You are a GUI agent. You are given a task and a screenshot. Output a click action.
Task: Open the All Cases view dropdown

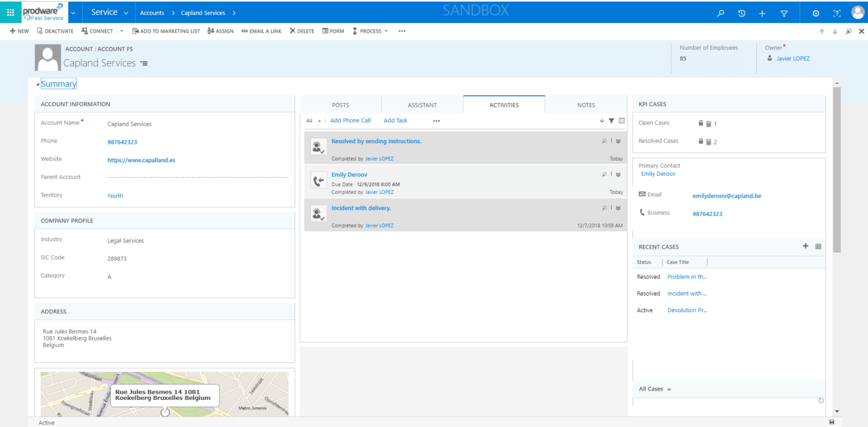click(x=655, y=389)
